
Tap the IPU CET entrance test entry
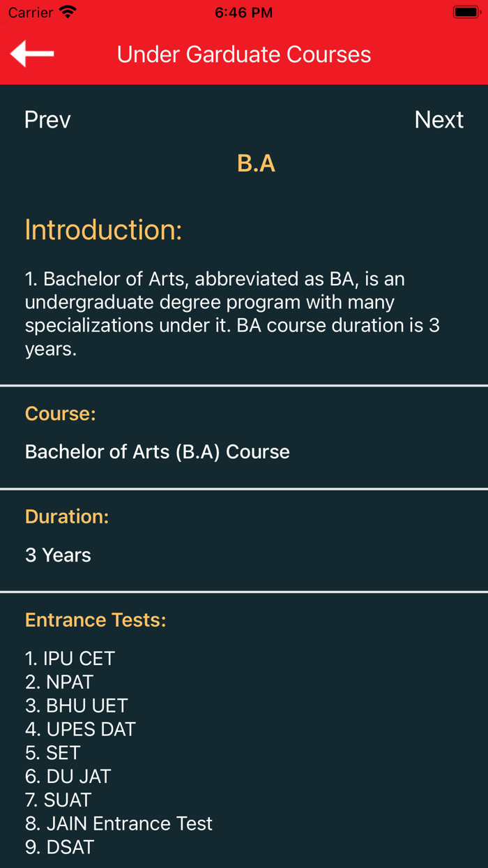tap(70, 658)
